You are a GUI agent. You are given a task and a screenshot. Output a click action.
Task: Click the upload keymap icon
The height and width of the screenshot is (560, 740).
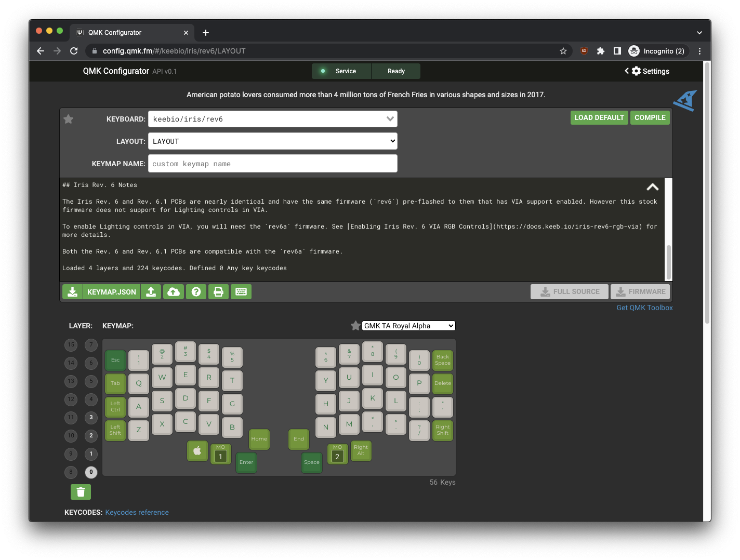[151, 292]
